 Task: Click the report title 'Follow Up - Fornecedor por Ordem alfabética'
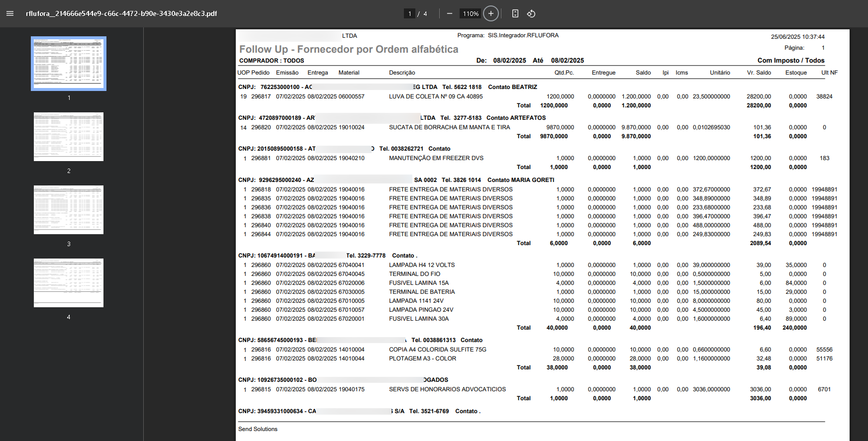coord(349,49)
